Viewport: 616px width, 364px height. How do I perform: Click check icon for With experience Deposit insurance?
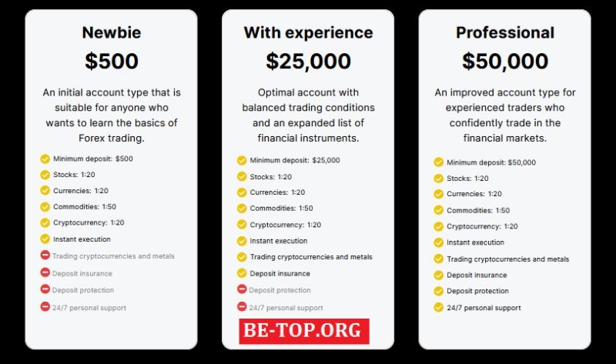click(242, 273)
